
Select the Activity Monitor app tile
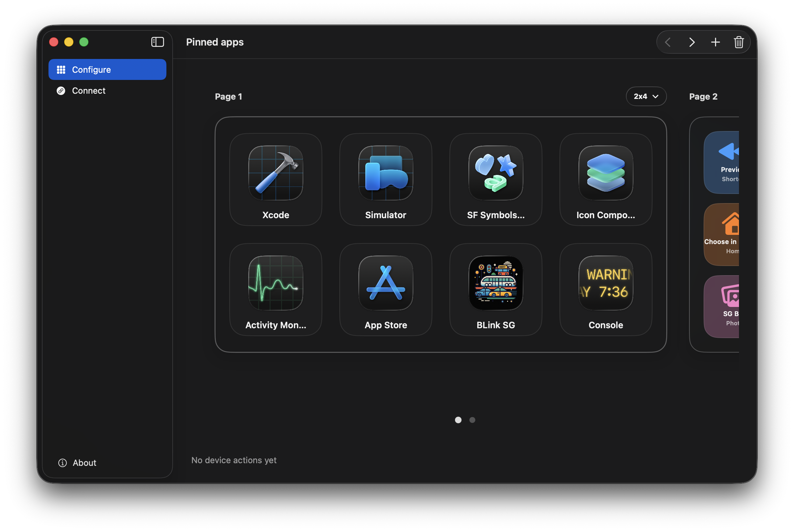276,289
